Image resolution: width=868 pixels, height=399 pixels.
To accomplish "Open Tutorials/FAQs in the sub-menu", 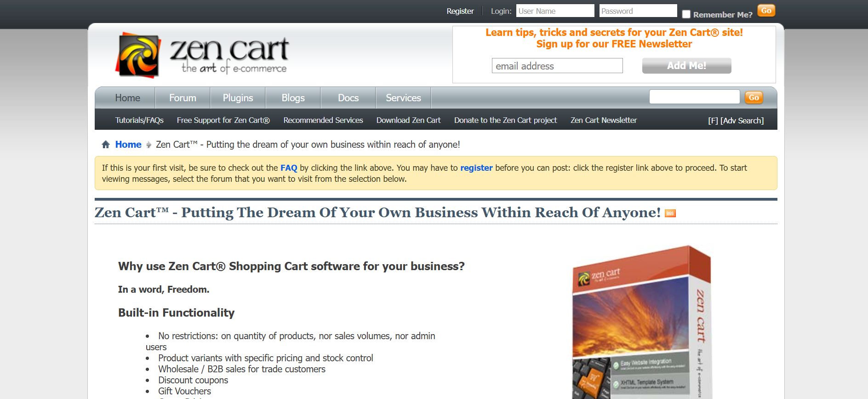I will pyautogui.click(x=139, y=120).
